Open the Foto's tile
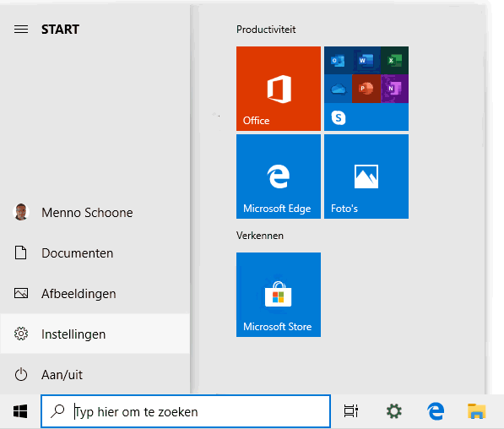This screenshot has height=429, width=504. click(366, 176)
